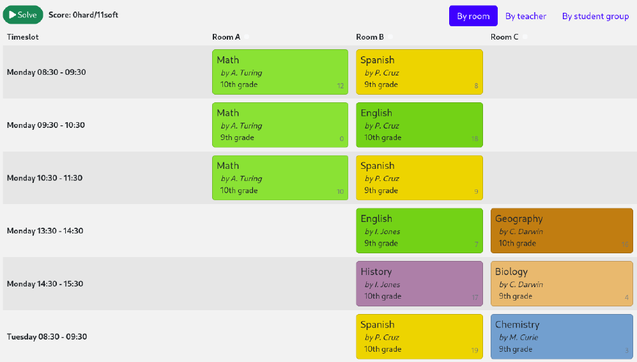The image size is (637, 362).
Task: Click the Score 0hard/11soft text
Action: pos(83,15)
